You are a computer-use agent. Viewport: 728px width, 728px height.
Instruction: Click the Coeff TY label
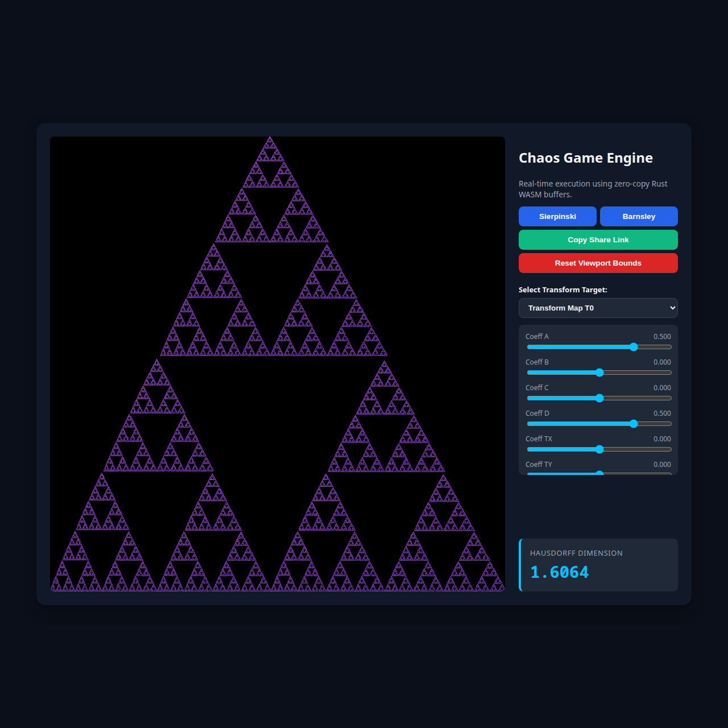[x=539, y=465]
